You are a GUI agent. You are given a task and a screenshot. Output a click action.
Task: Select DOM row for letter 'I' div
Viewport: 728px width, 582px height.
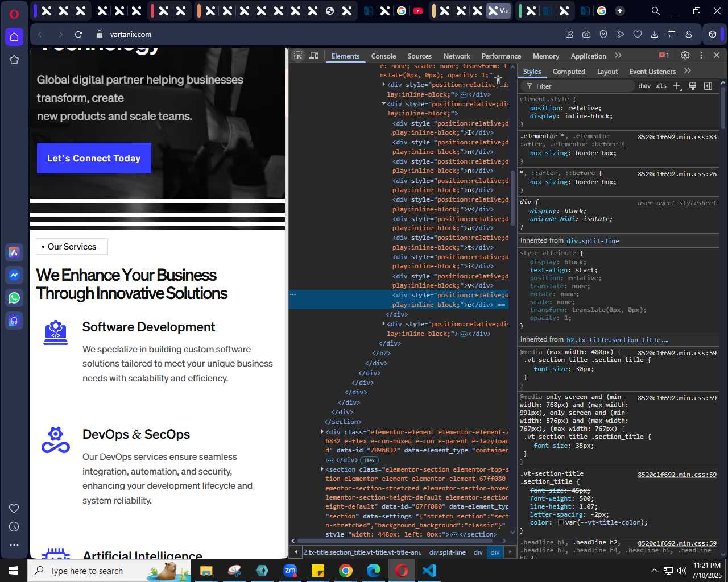pyautogui.click(x=450, y=128)
